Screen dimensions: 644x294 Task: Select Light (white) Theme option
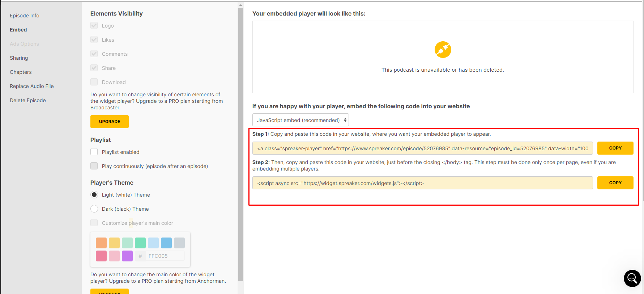(x=94, y=195)
